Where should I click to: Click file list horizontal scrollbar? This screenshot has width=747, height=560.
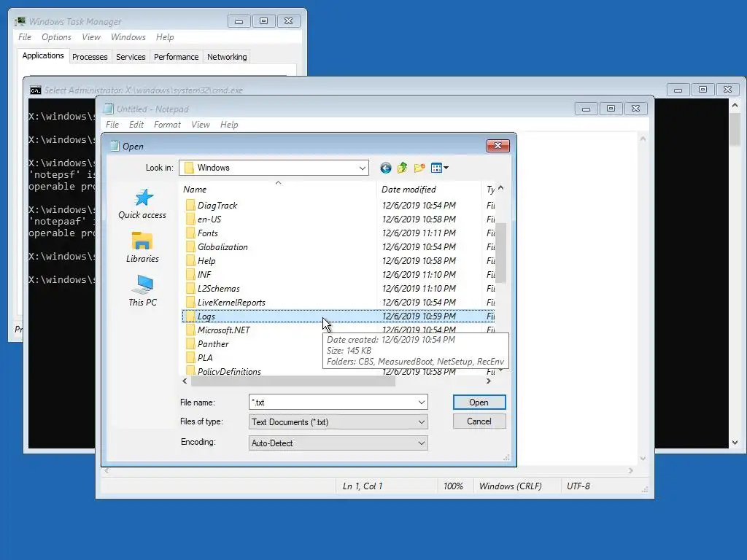(293, 381)
